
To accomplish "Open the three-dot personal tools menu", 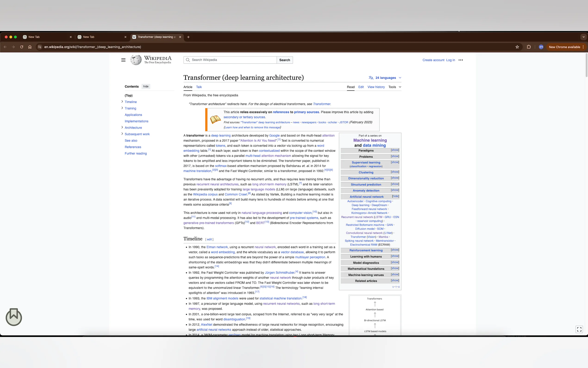I will (x=460, y=60).
